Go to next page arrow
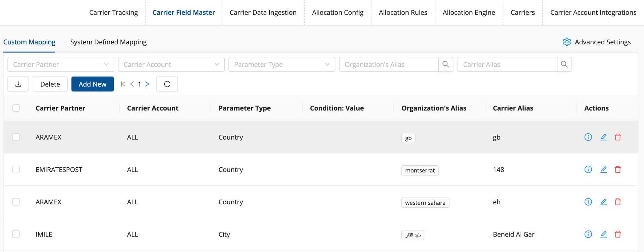The width and height of the screenshot is (644, 252). pos(147,84)
